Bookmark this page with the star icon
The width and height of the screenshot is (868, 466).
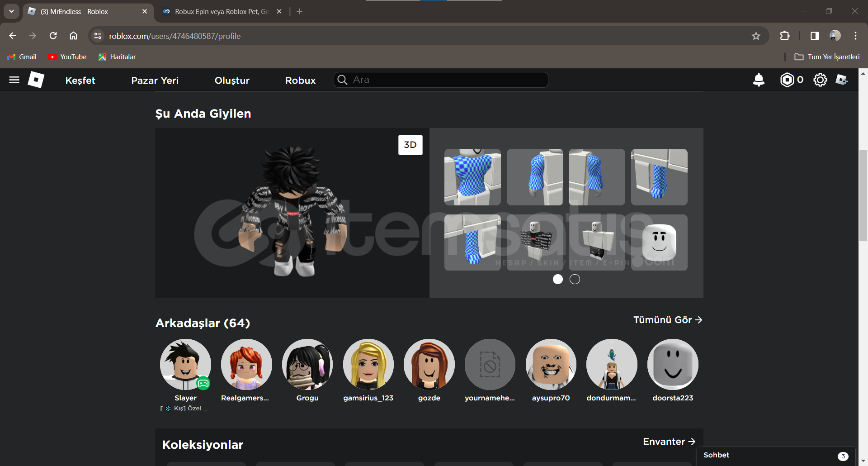tap(756, 36)
